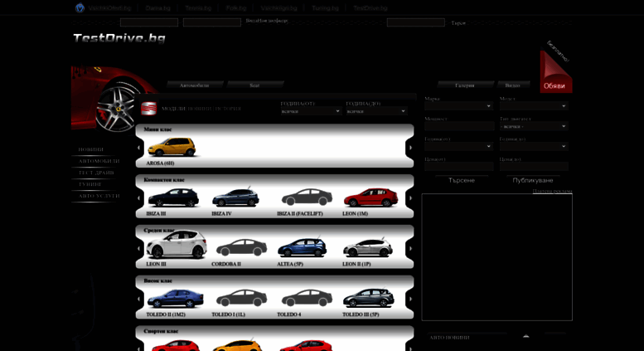Select НОВИНИ in the Seat submenu
Viewport: 644px width, 351px height.
point(200,109)
